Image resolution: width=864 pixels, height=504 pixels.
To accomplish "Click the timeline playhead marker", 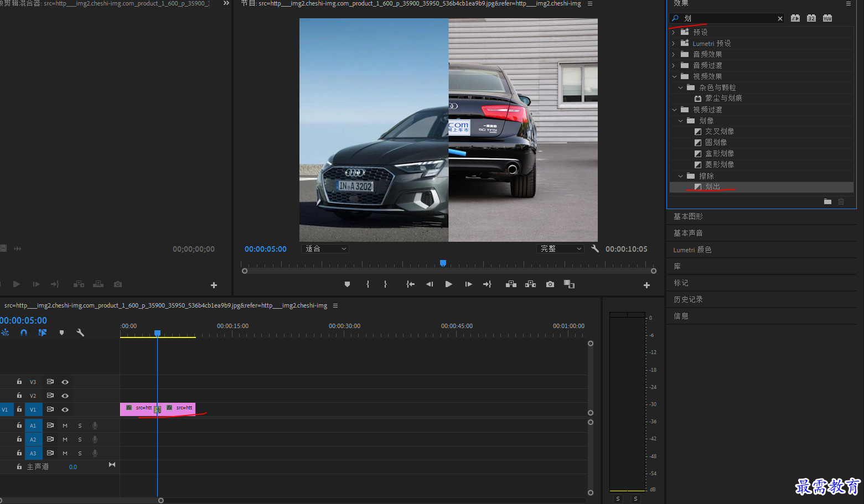I will pos(157,333).
